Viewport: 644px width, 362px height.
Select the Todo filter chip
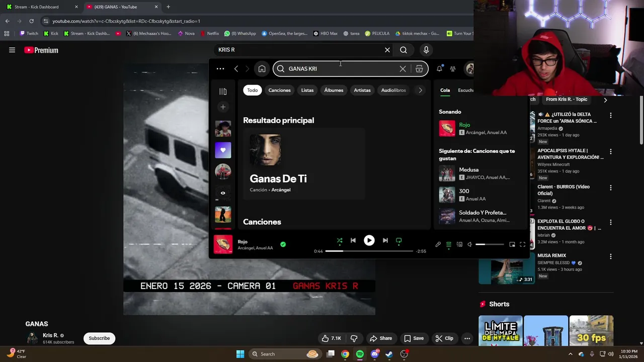pos(253,90)
